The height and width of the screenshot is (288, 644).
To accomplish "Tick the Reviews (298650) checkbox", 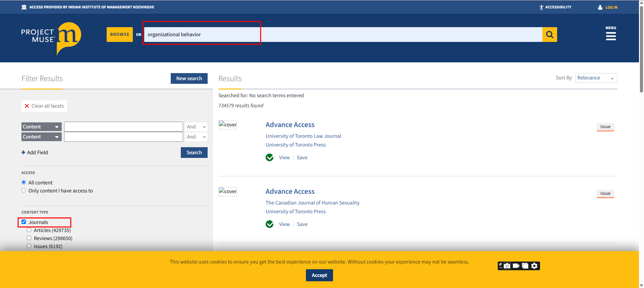I will [x=29, y=238].
